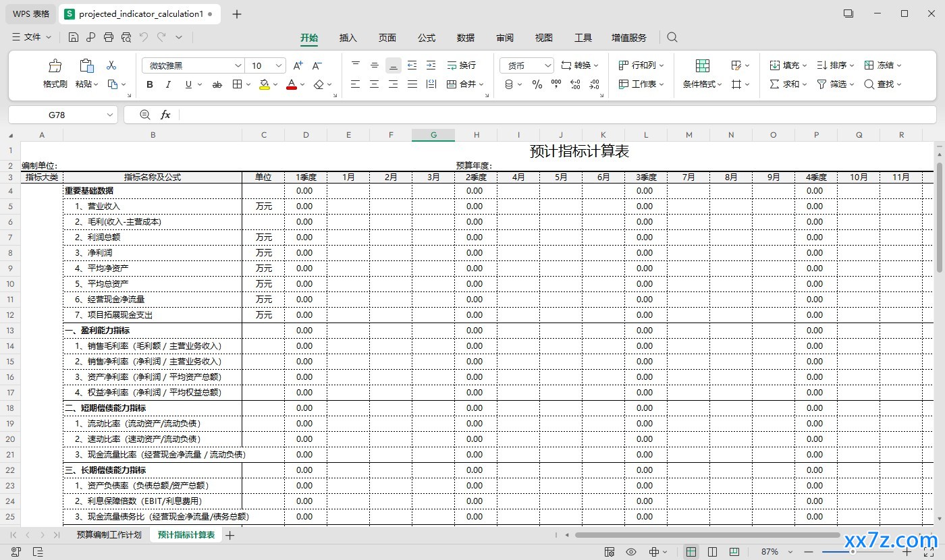Toggle wrap text (换行)
This screenshot has height=560, width=945.
pos(462,65)
